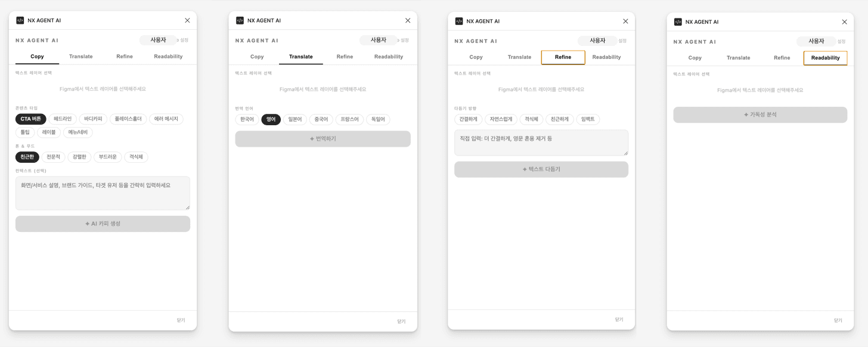Switch to Translate tab in Copy-active panel

80,57
